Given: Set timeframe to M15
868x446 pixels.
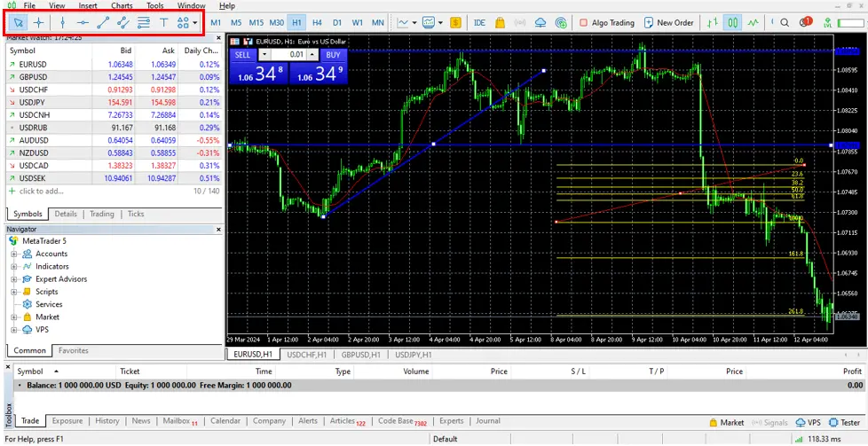Looking at the screenshot, I should [256, 23].
